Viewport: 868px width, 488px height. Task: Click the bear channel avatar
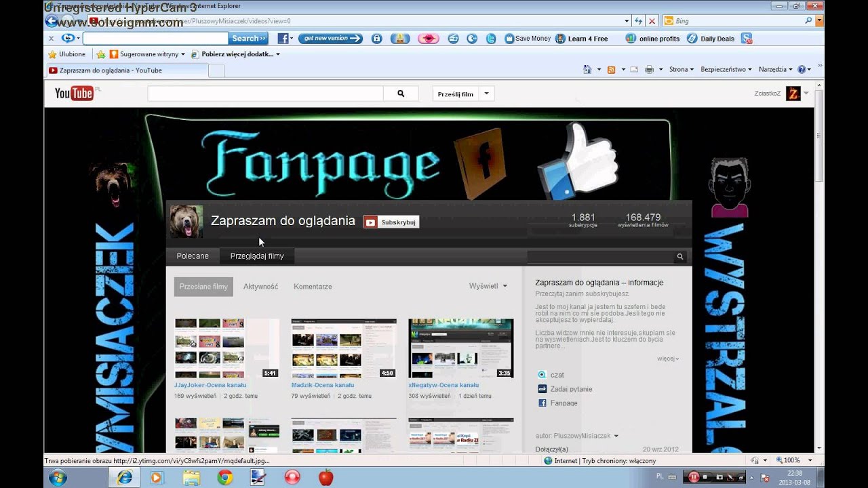186,222
